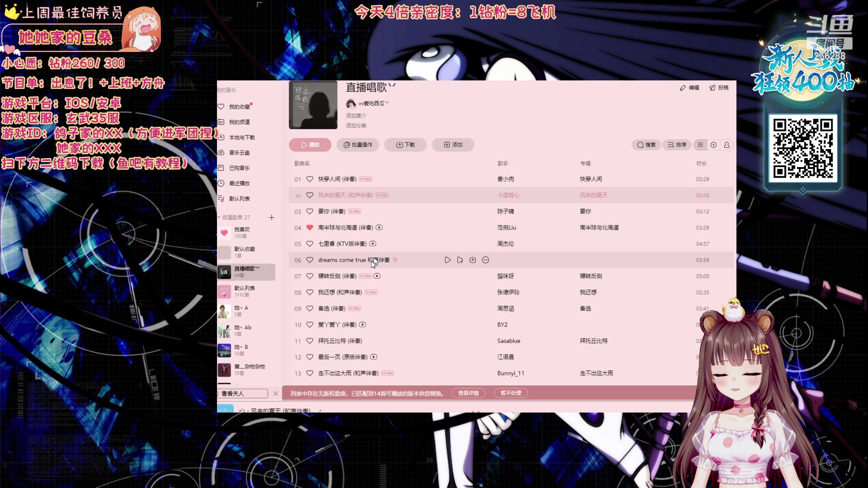
Task: Click the 播放 play all button
Action: 310,145
